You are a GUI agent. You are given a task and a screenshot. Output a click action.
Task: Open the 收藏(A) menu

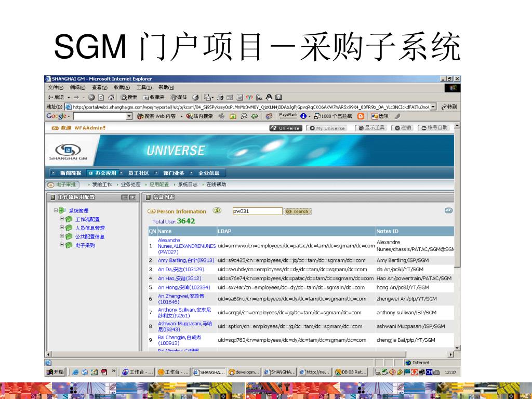[122, 87]
